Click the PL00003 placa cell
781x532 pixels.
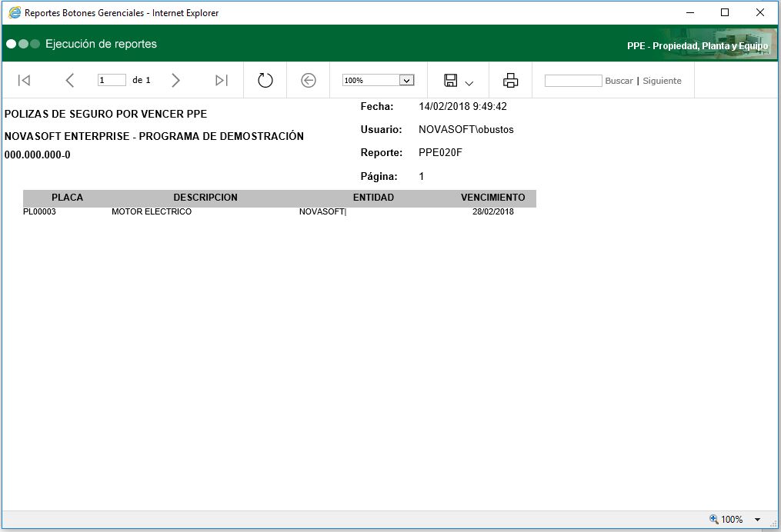(x=39, y=211)
